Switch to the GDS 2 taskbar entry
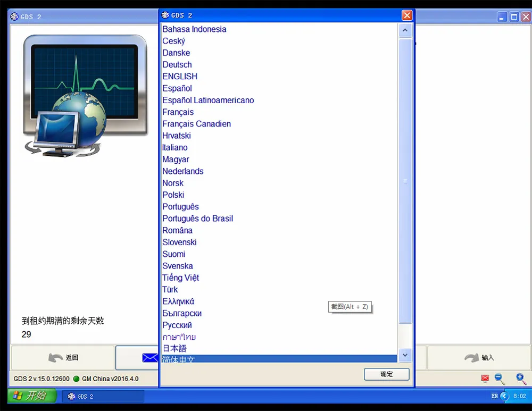 point(103,396)
